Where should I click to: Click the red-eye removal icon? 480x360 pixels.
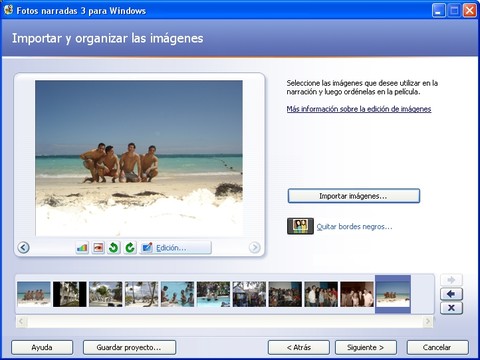98,248
